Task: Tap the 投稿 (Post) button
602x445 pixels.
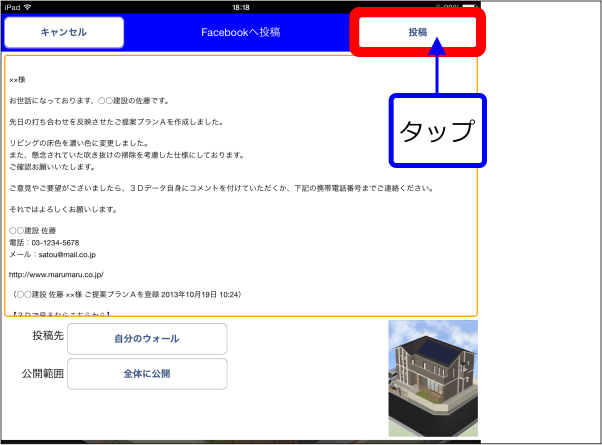Action: tap(417, 32)
